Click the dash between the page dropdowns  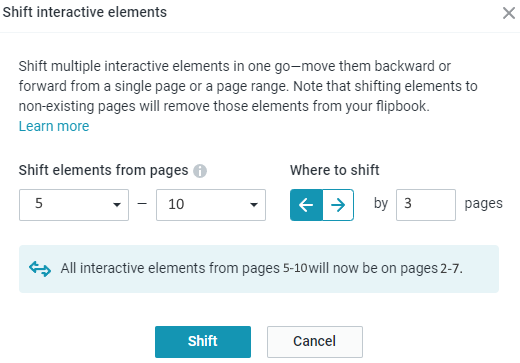point(142,203)
